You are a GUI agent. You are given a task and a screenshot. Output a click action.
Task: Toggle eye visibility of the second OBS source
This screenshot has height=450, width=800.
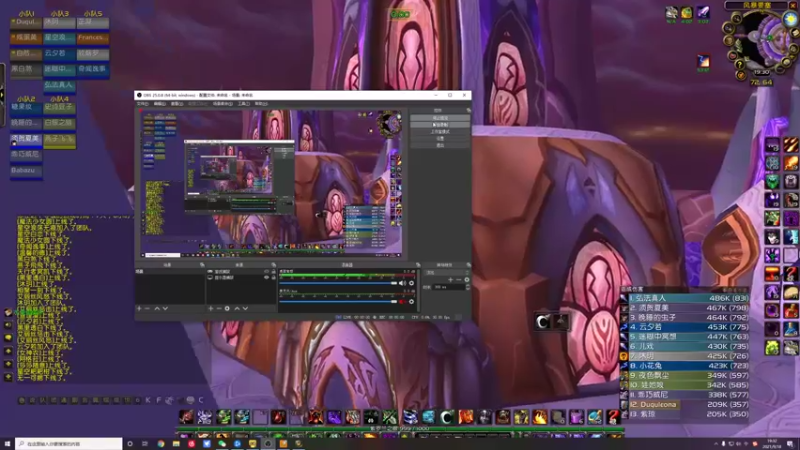[266, 278]
